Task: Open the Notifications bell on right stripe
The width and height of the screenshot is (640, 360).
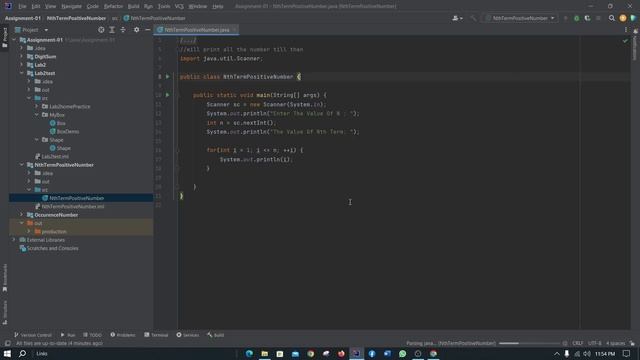Action: [635, 31]
